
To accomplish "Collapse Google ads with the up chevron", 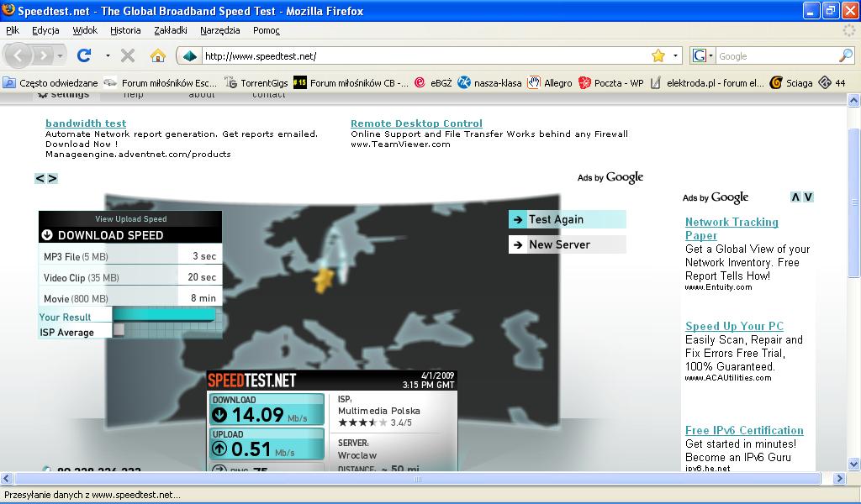I will click(x=795, y=197).
